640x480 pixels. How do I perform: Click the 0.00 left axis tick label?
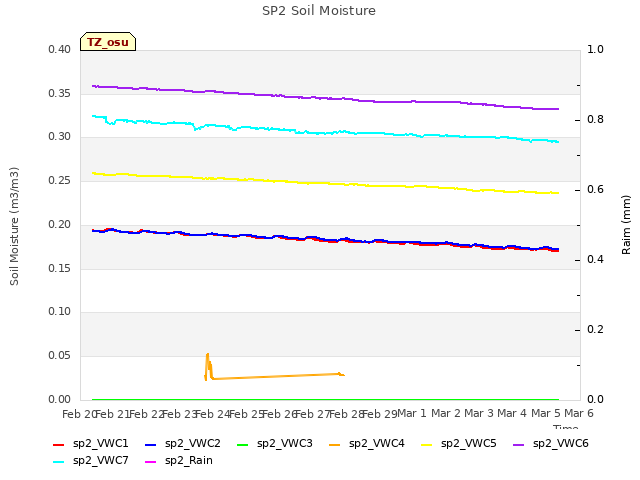60,400
